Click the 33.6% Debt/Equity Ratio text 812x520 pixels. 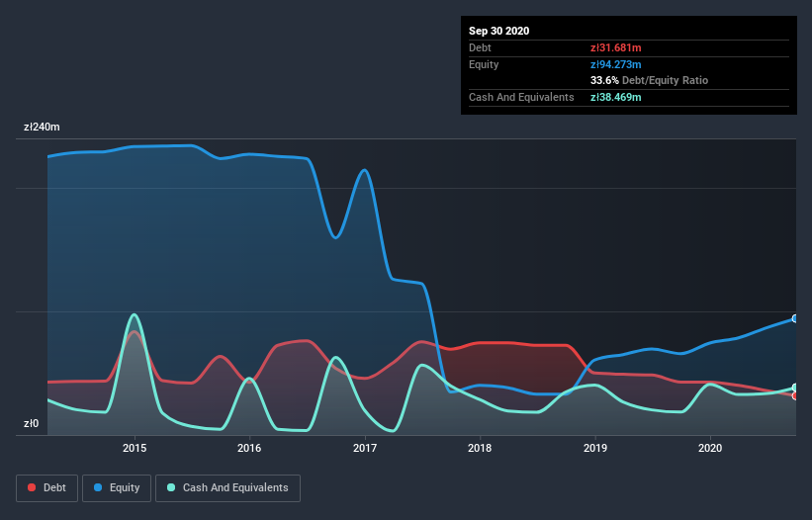pos(650,80)
